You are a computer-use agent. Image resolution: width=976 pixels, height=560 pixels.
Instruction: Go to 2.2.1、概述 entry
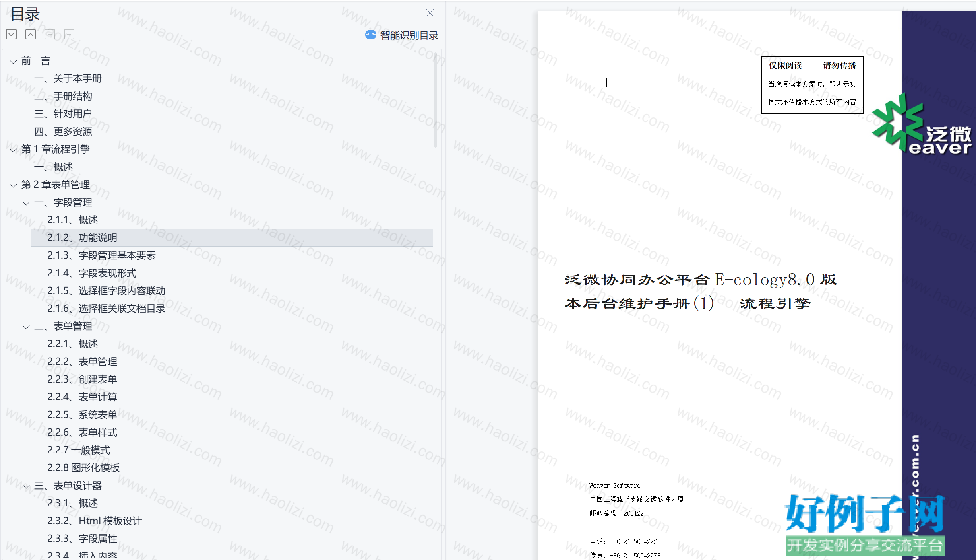pos(72,344)
